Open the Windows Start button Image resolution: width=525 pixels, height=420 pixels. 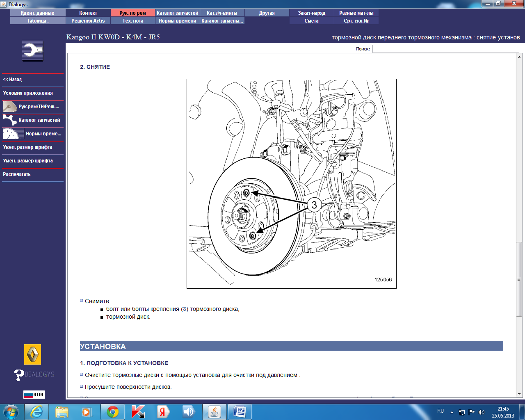click(11, 412)
